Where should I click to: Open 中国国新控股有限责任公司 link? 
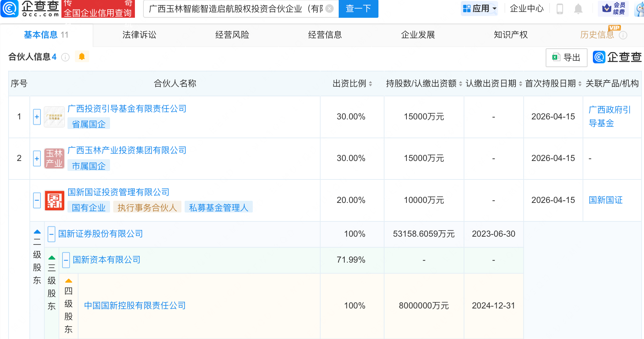(135, 306)
